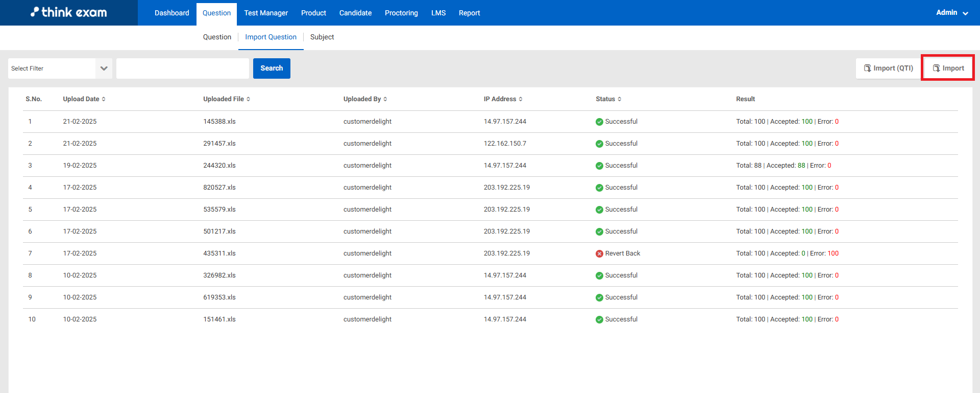
Task: Open the Select Filter dropdown
Action: coord(60,68)
